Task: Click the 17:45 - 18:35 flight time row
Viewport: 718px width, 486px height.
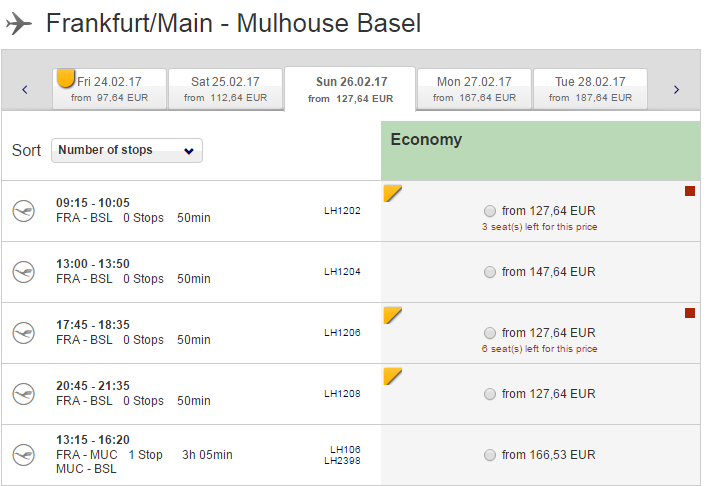Action: 93,325
